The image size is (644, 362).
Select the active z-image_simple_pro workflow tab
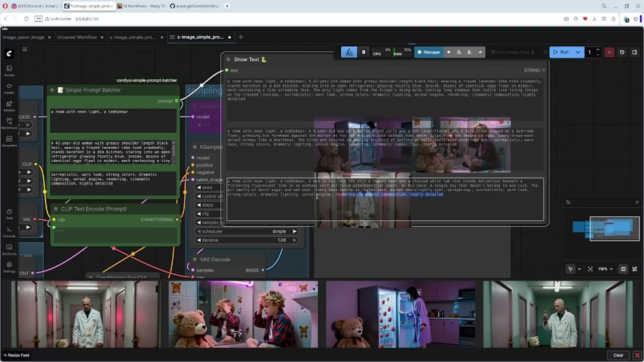200,37
